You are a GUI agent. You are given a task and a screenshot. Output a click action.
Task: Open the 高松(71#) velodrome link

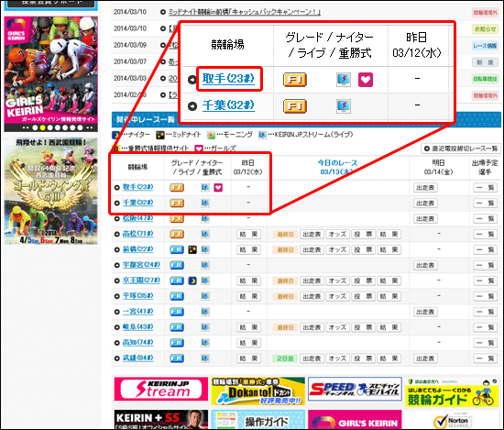coord(137,234)
